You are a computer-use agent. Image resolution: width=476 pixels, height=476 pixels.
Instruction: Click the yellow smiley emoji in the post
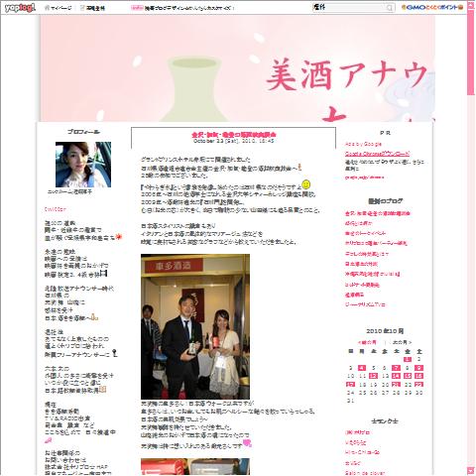[x=306, y=184]
